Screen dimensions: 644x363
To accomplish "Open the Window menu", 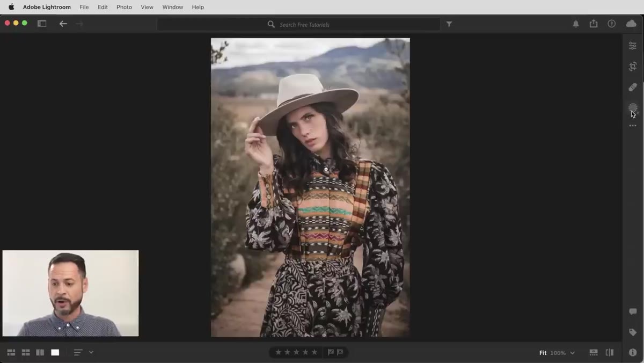I will pyautogui.click(x=172, y=7).
